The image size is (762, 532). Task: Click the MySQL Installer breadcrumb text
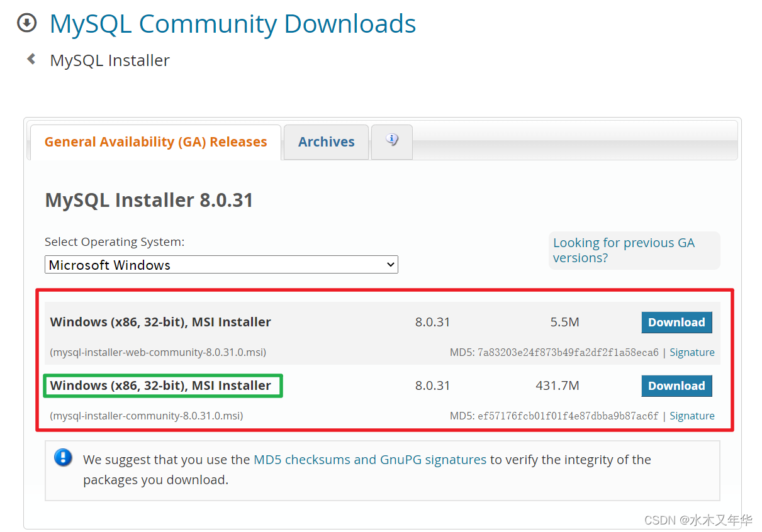click(x=110, y=60)
